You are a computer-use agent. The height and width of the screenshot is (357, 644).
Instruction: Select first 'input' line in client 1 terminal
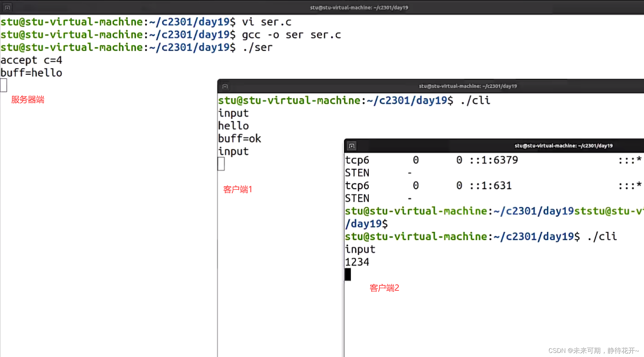coord(233,113)
